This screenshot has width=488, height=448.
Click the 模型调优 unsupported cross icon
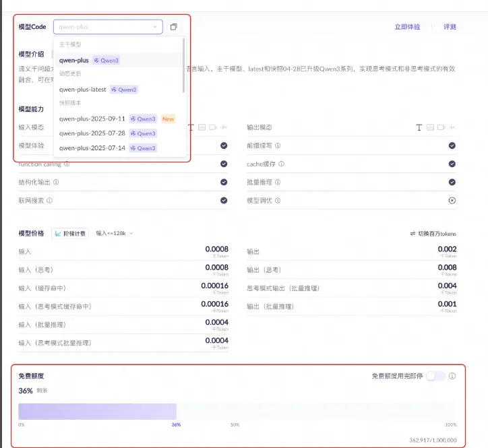[x=452, y=201]
